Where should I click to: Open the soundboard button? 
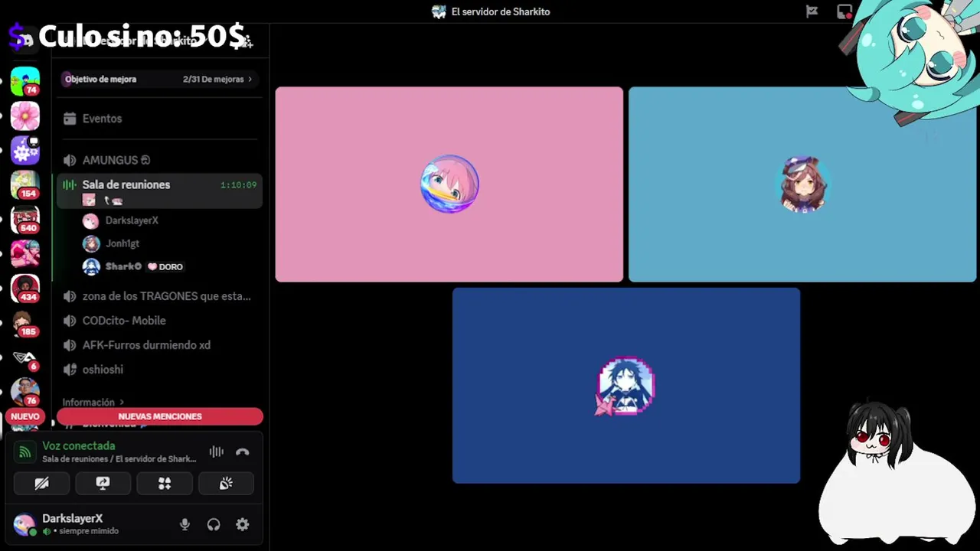[226, 484]
